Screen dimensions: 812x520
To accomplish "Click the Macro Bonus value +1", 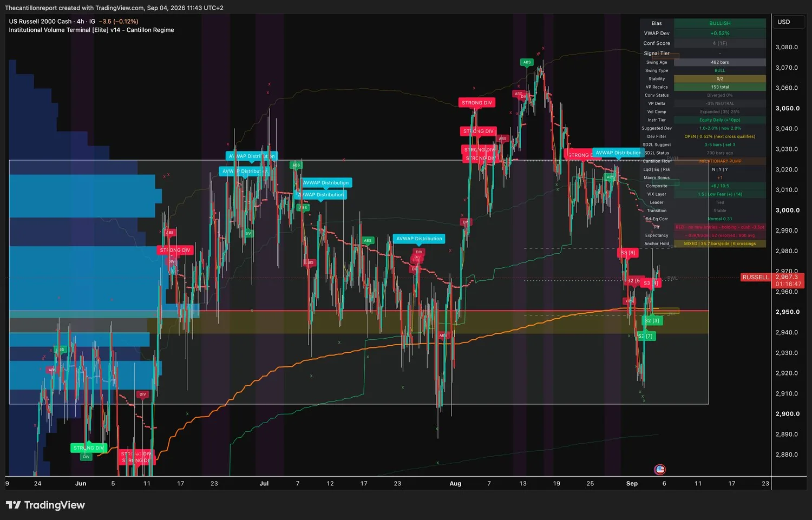I will click(x=720, y=178).
